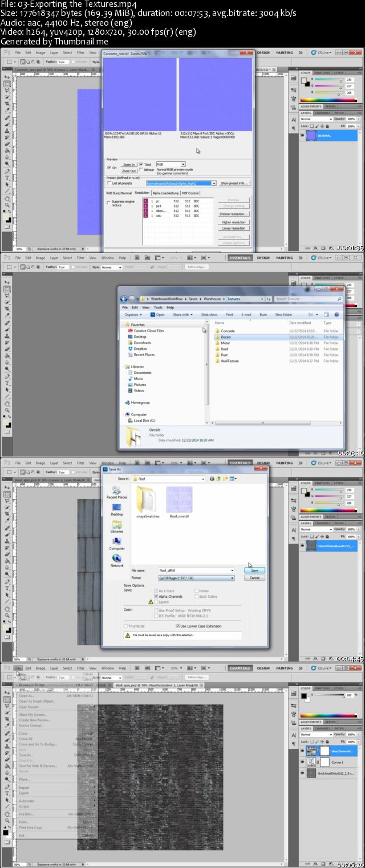Switch to Alpha UsedAsBump tab
The image size is (365, 868).
pos(165,193)
